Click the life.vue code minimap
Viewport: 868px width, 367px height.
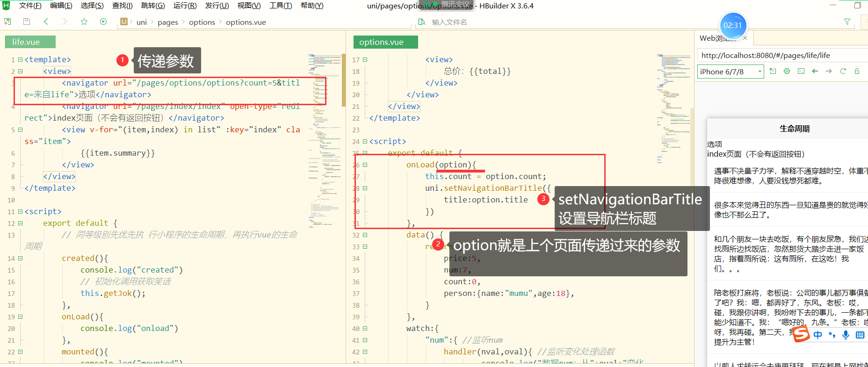(325, 140)
